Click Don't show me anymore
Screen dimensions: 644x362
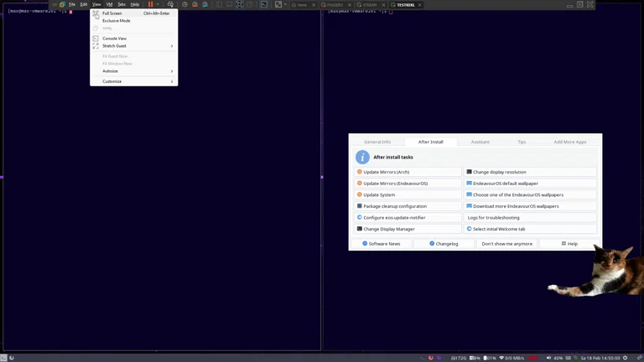[x=506, y=244]
